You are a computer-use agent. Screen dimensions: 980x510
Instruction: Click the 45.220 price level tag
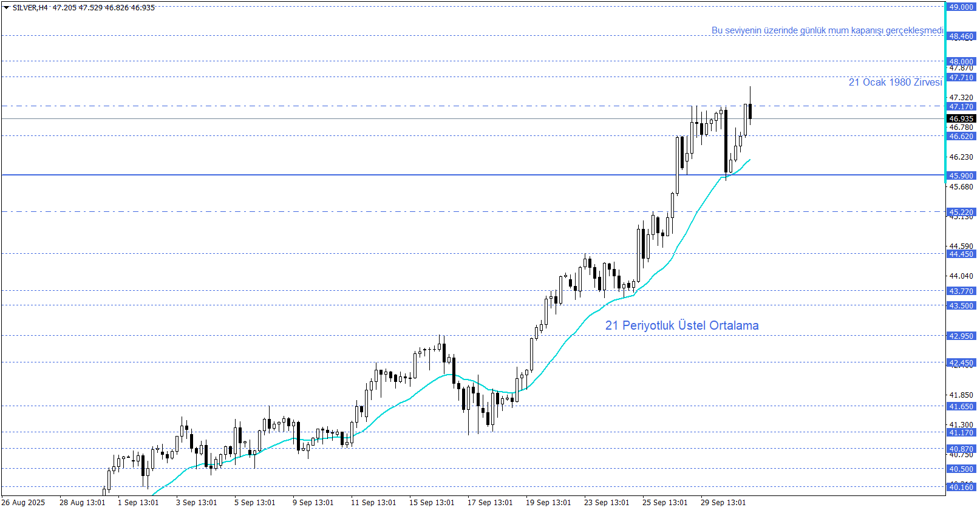point(961,212)
